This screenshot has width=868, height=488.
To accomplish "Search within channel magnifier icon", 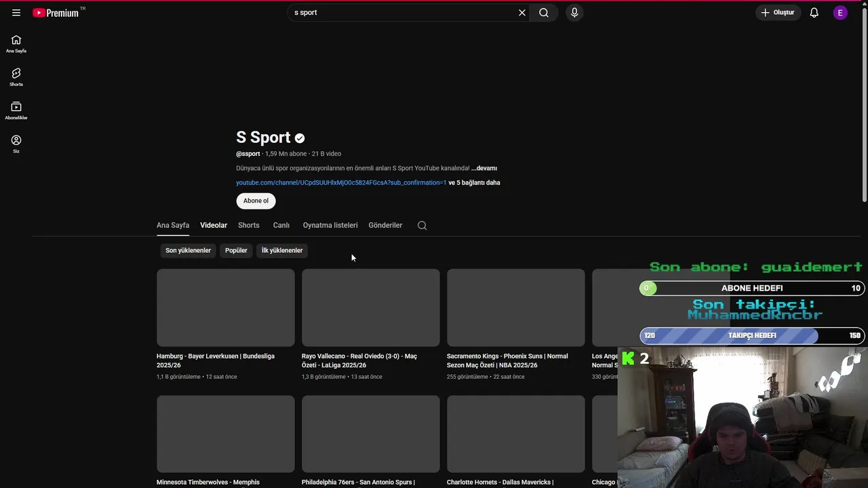I will pyautogui.click(x=422, y=226).
